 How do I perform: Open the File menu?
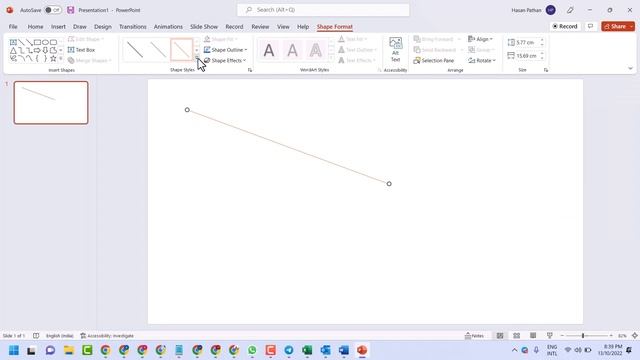pos(13,27)
